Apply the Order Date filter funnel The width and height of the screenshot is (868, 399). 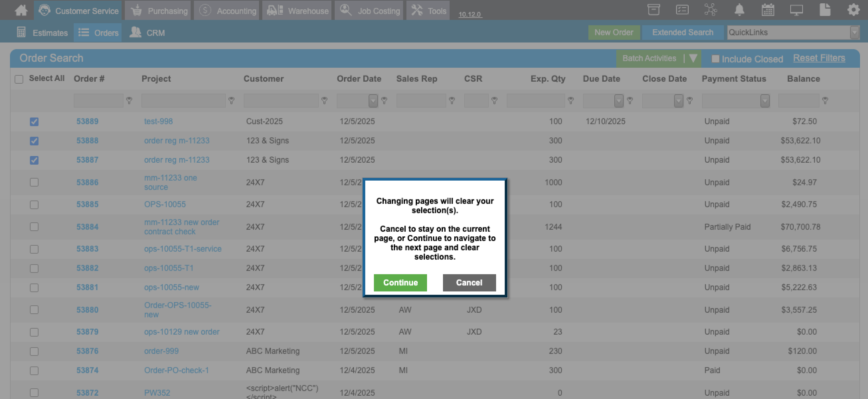384,100
